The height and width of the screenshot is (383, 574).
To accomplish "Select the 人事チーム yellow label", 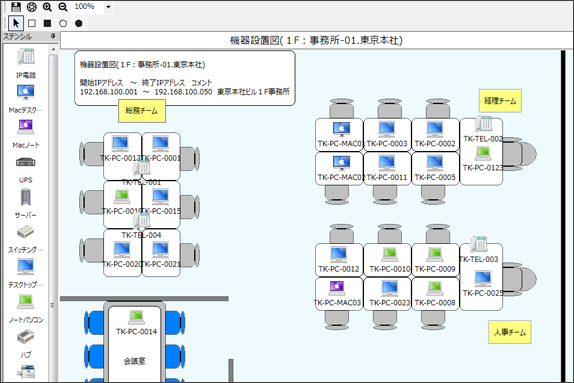I will (510, 332).
